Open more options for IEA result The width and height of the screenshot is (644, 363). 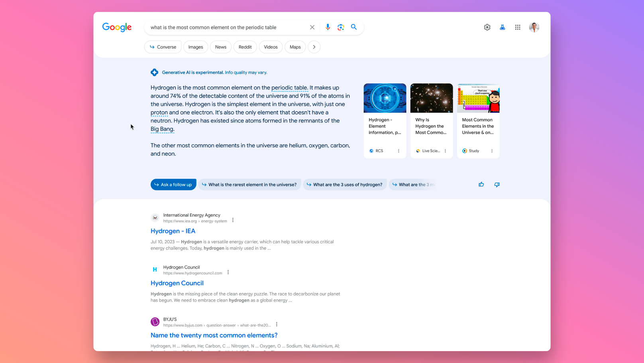pyautogui.click(x=233, y=220)
